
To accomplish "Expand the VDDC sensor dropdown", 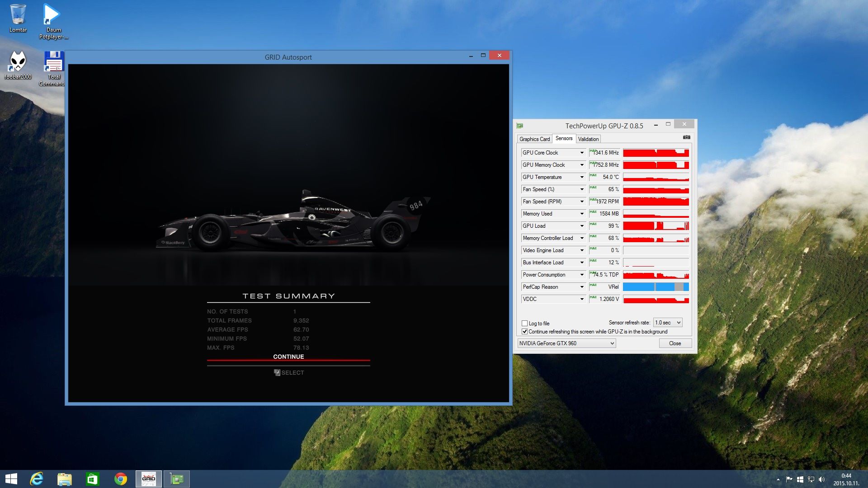I will point(582,299).
